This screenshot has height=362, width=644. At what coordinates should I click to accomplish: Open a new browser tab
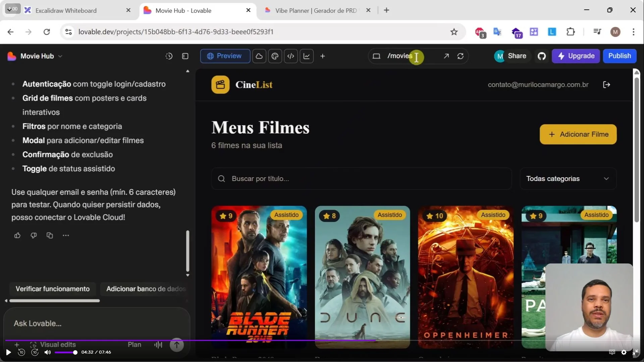tap(386, 10)
